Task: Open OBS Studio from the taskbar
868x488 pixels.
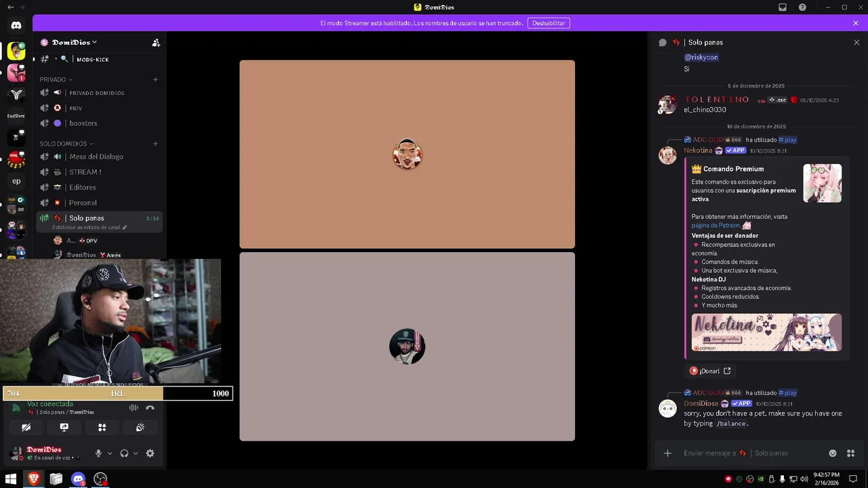Action: point(100,479)
